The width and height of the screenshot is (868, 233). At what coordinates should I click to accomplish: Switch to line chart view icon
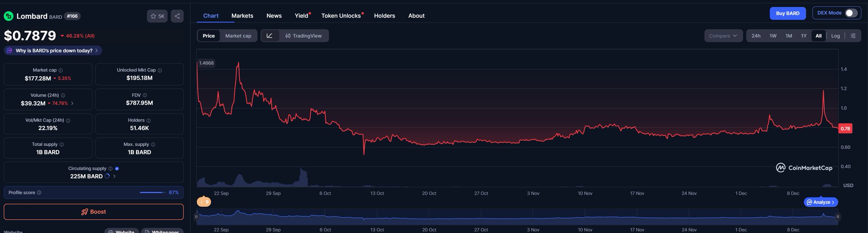(270, 36)
